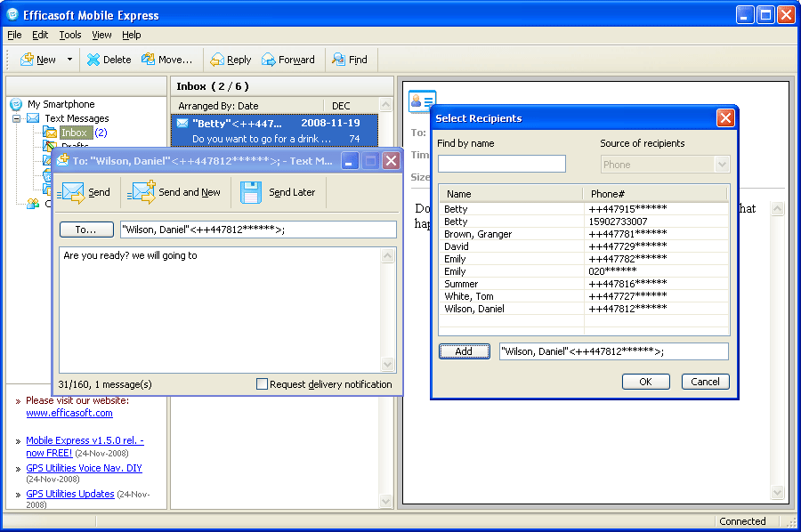Click the Connected status bar indicator
This screenshot has height=532, width=801.
coord(742,521)
